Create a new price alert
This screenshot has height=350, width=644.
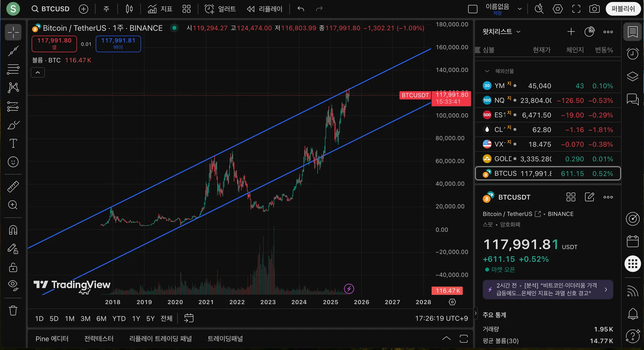(x=220, y=9)
